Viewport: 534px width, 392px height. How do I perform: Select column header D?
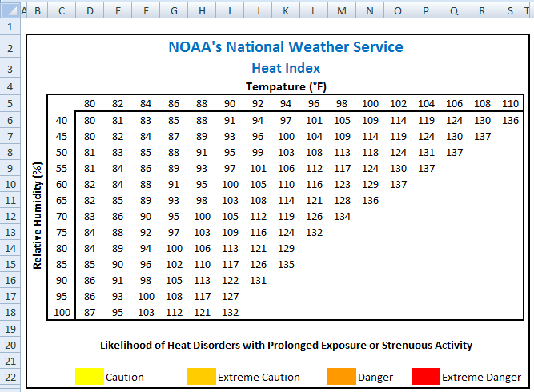click(90, 11)
